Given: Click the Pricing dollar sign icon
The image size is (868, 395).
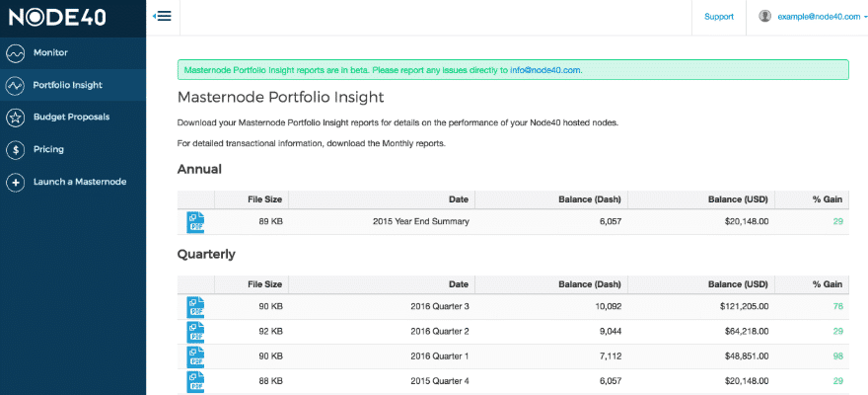Looking at the screenshot, I should [16, 150].
